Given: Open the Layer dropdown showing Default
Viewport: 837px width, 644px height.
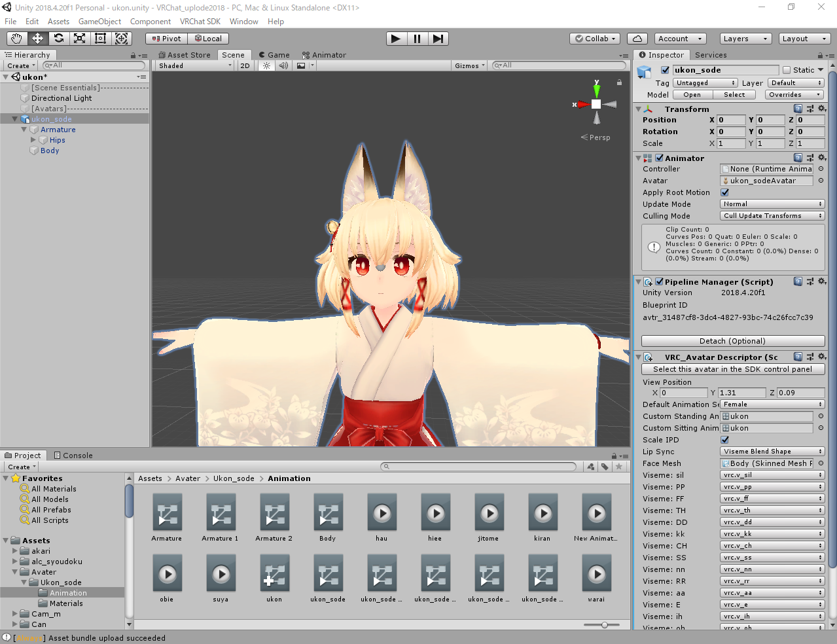Looking at the screenshot, I should (x=796, y=83).
